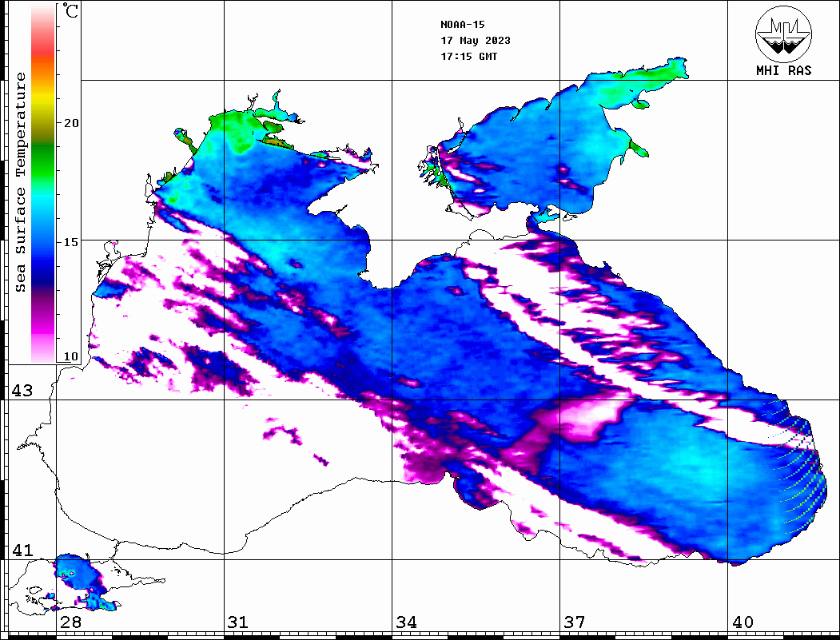
Task: Click longitude label 34
Action: (406, 622)
